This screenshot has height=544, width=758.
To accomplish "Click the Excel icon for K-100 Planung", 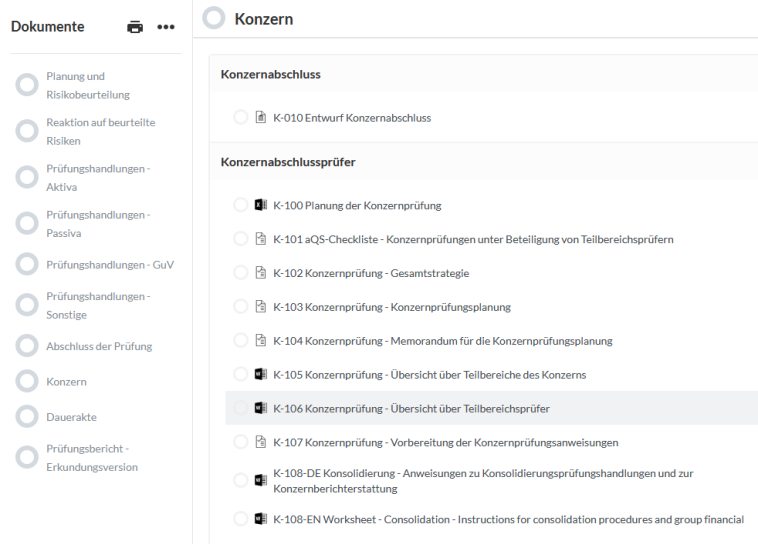I will [261, 205].
